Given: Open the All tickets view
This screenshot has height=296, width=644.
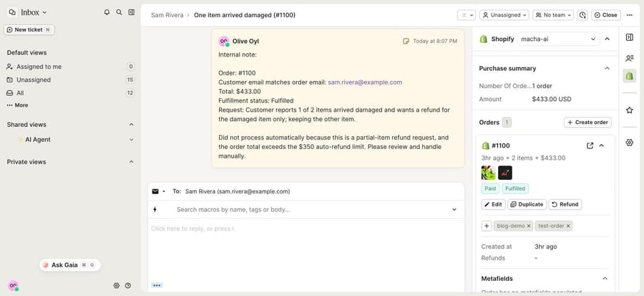Looking at the screenshot, I should (x=70, y=93).
